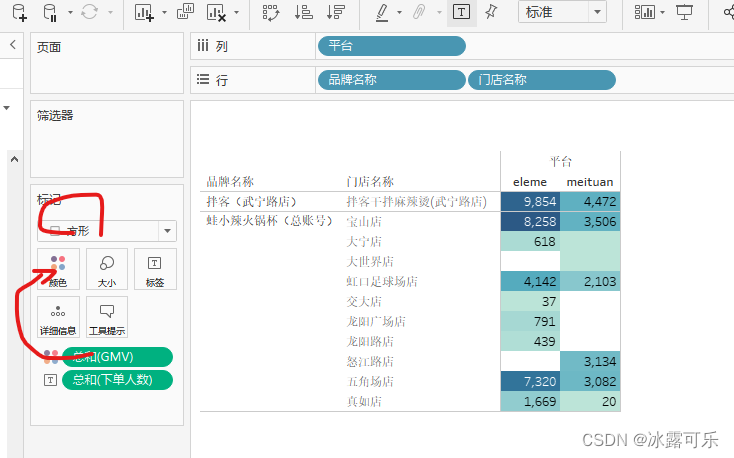Click the Fix Axes pin icon

coord(491,12)
